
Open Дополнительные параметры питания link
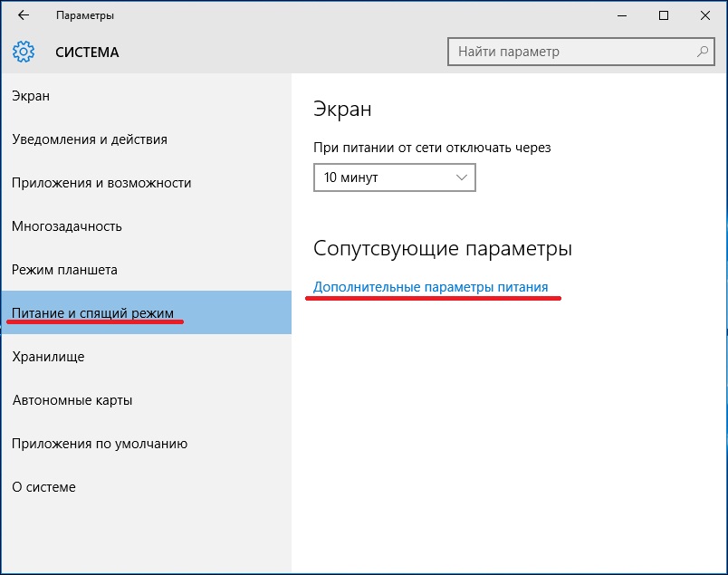click(x=430, y=287)
